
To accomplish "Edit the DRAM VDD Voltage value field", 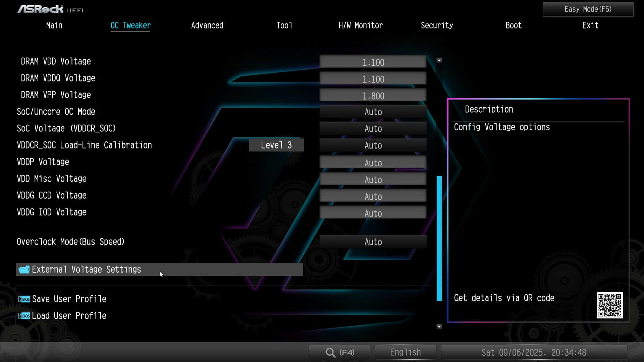I will click(373, 62).
